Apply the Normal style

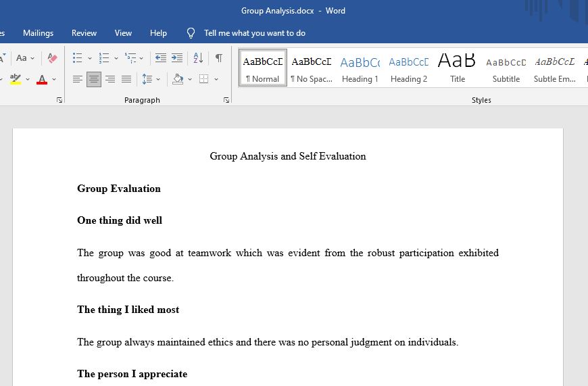262,68
